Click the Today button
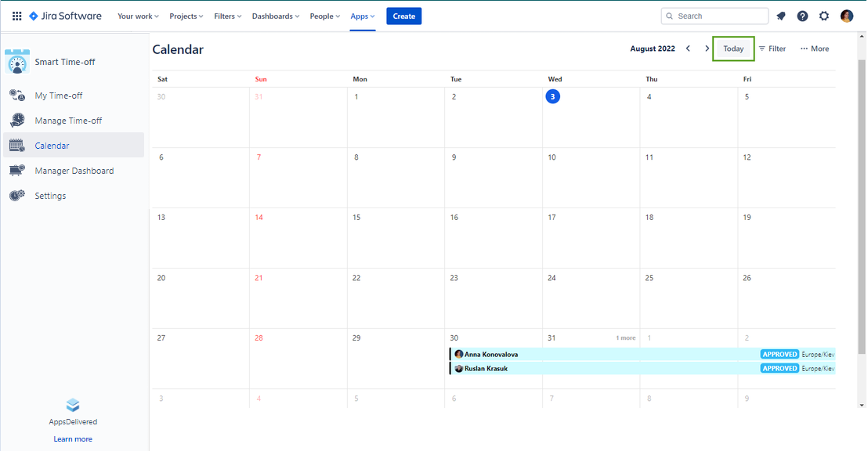Screen dimensions: 868x451 click(x=733, y=49)
